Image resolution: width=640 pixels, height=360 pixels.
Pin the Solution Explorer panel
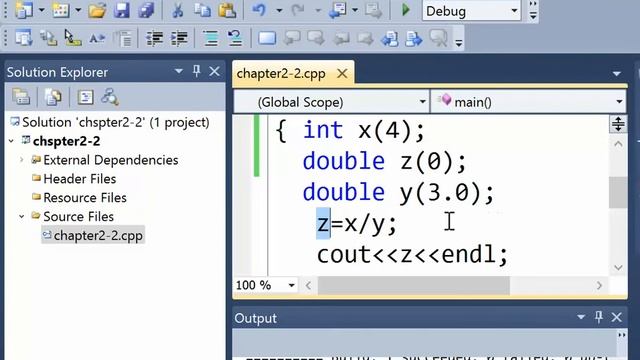[197, 71]
